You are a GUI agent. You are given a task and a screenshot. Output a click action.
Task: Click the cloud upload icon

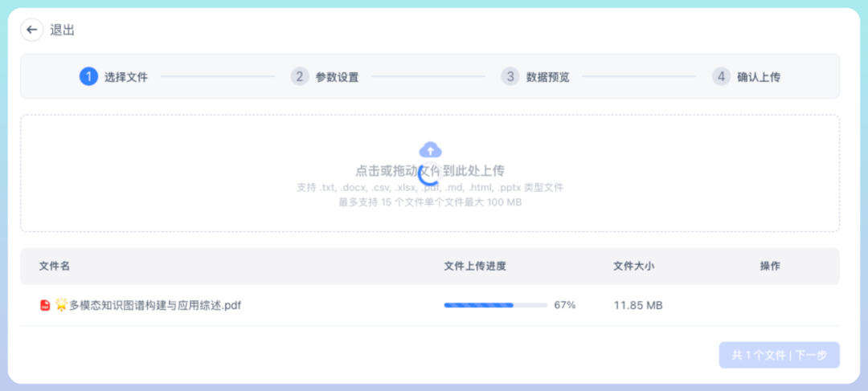coord(430,150)
